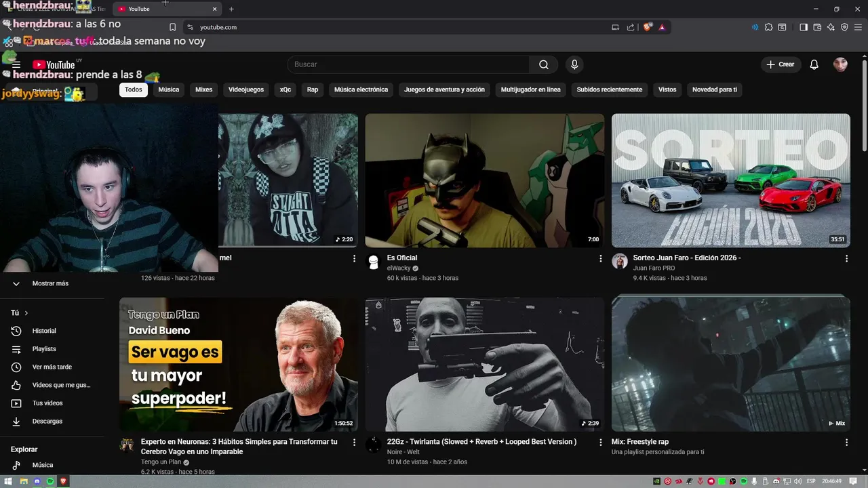
Task: Click the elWacky channel name
Action: click(399, 268)
